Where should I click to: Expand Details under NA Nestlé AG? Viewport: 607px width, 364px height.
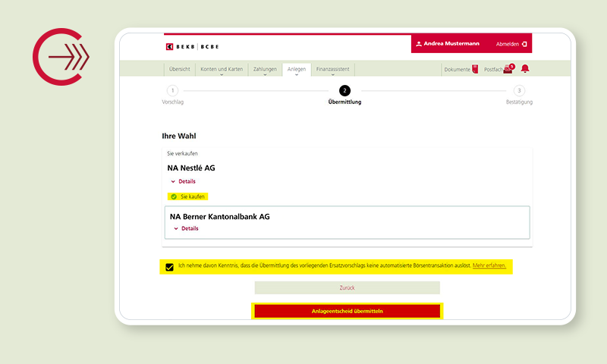[184, 181]
